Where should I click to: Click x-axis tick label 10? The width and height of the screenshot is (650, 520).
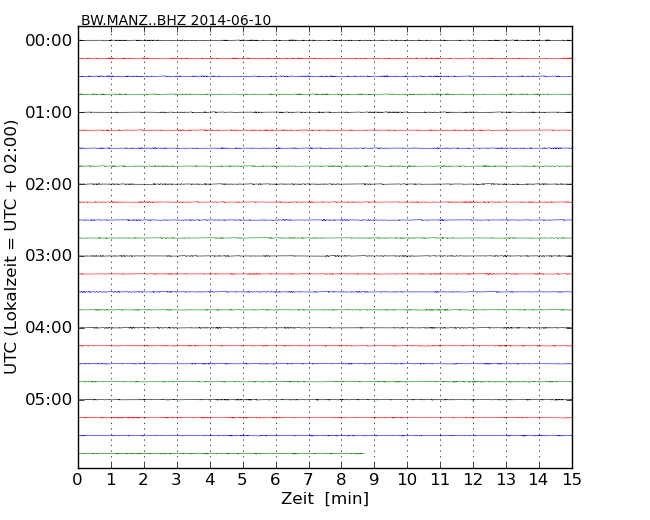[407, 479]
